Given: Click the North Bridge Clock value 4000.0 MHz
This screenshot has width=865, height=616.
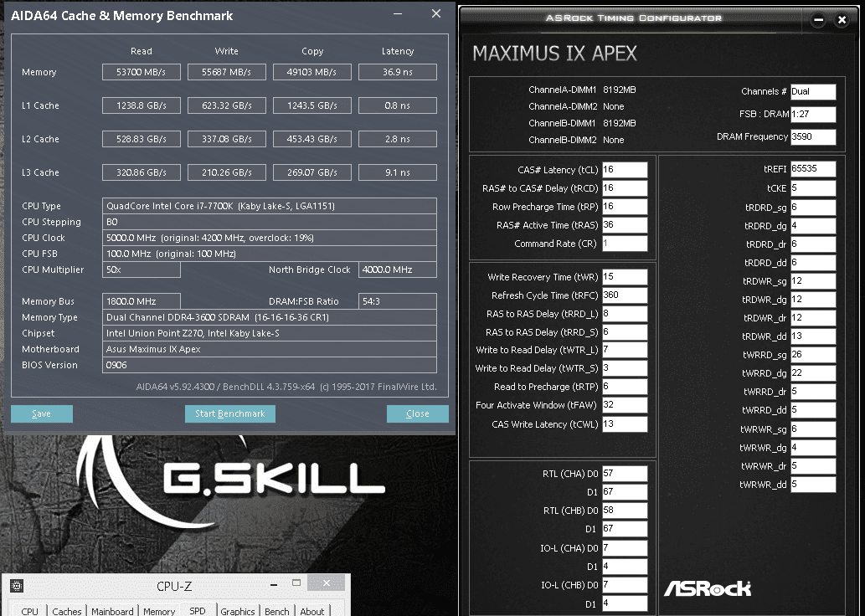Looking at the screenshot, I should point(398,269).
